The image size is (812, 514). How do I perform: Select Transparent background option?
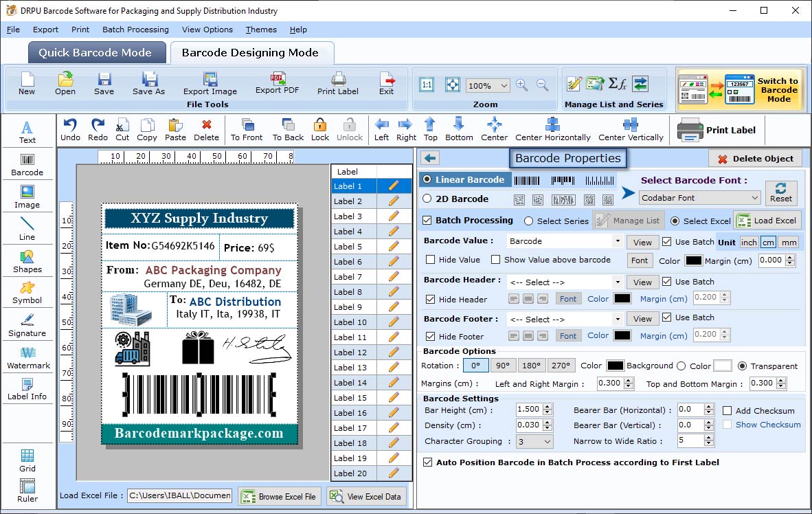point(742,366)
